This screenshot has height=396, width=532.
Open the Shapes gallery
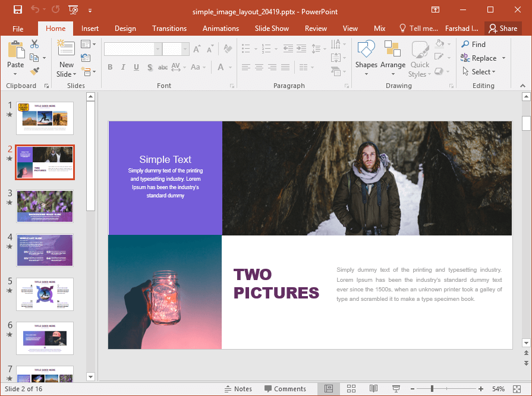(x=366, y=56)
